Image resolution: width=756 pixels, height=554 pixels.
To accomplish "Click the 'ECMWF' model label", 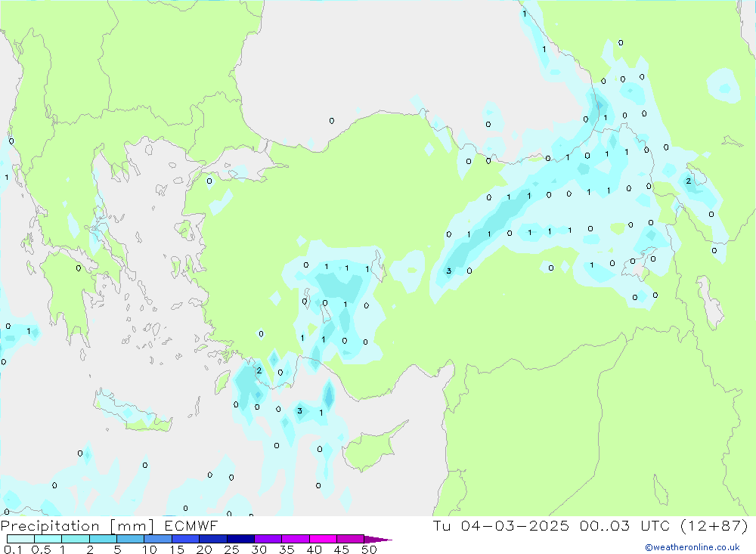I will pos(191,526).
